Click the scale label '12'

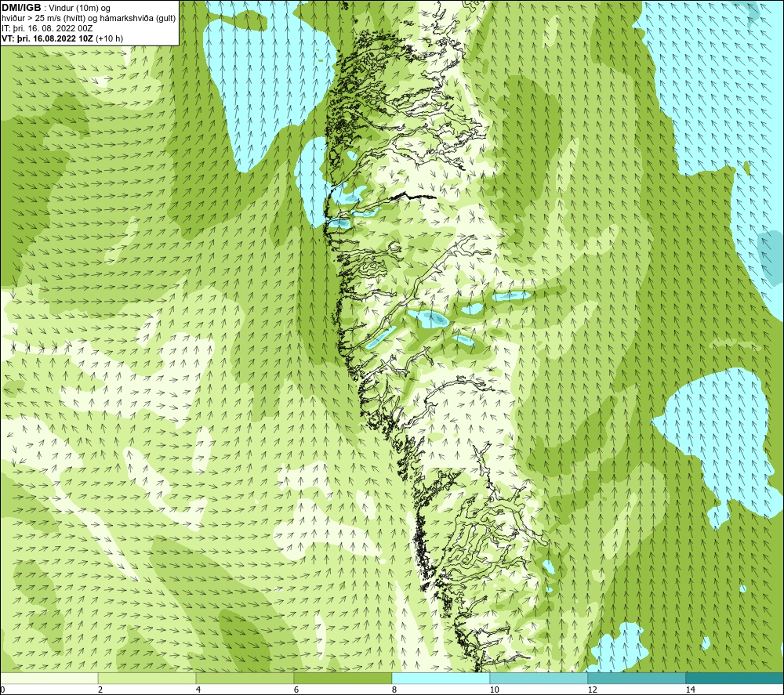pos(593,690)
